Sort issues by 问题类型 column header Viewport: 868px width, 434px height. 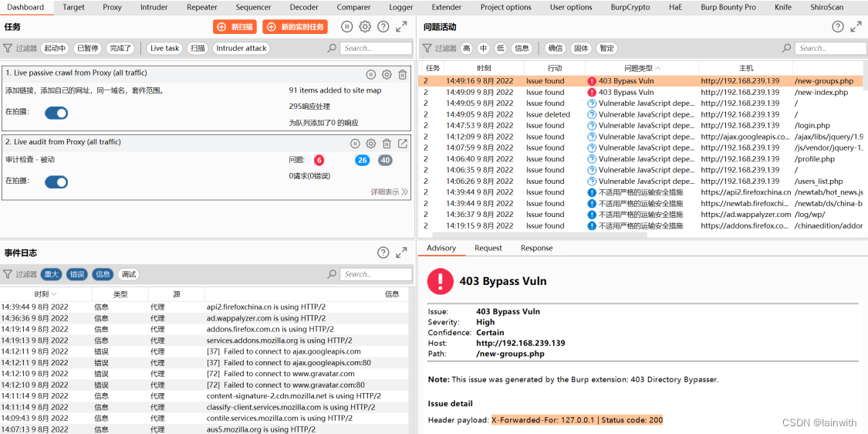click(642, 68)
